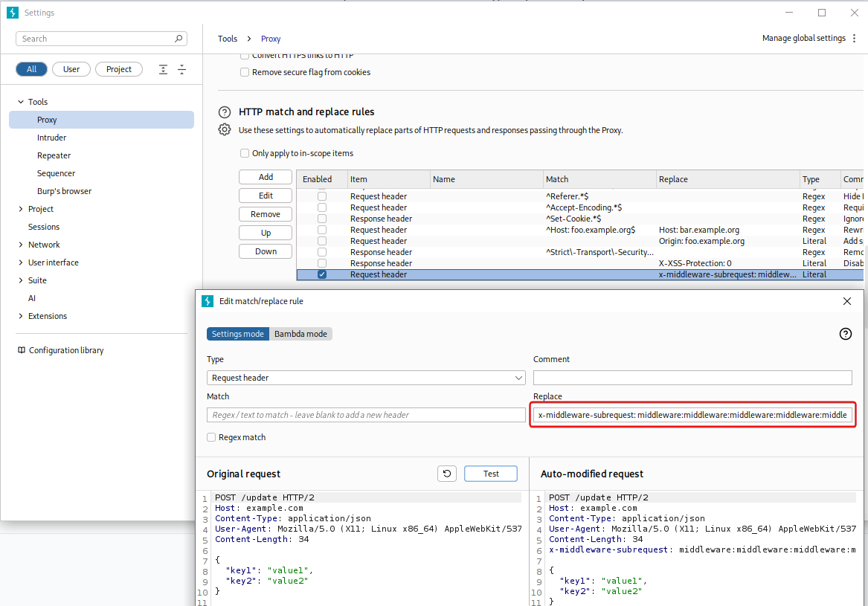The image size is (868, 606).
Task: Check the Regex match option
Action: point(212,437)
